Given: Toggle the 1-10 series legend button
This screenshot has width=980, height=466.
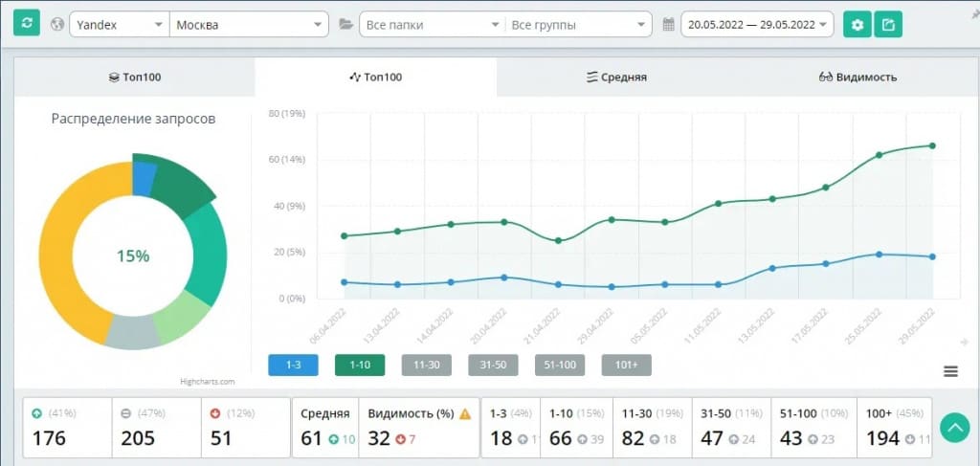Looking at the screenshot, I should (360, 366).
